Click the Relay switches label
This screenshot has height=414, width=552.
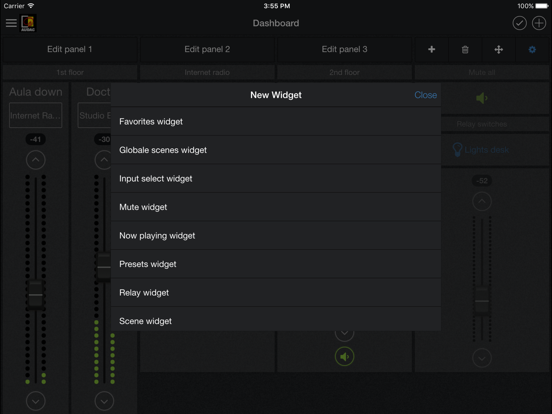(x=482, y=124)
